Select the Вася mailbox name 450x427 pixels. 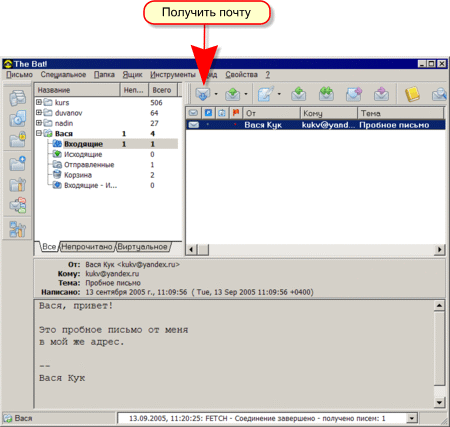click(x=64, y=133)
